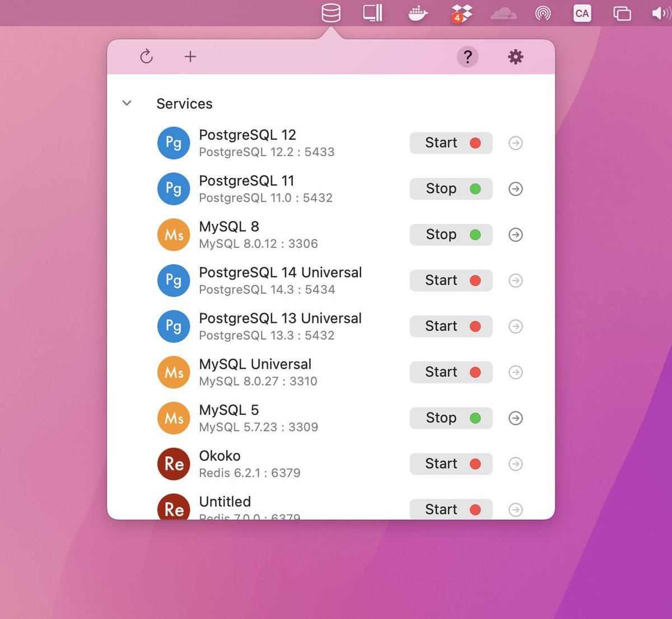Select the Services heading
The image size is (672, 619).
click(184, 104)
